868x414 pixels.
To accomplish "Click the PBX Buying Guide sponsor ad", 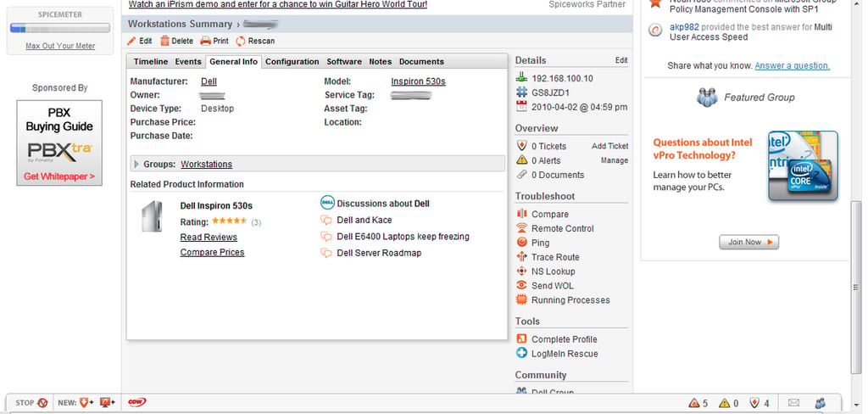I will click(x=59, y=143).
